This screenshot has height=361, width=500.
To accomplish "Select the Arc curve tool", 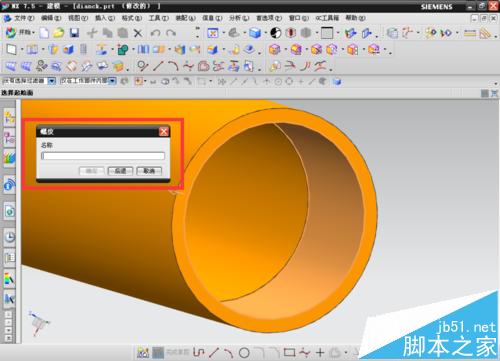I will coord(173,66).
